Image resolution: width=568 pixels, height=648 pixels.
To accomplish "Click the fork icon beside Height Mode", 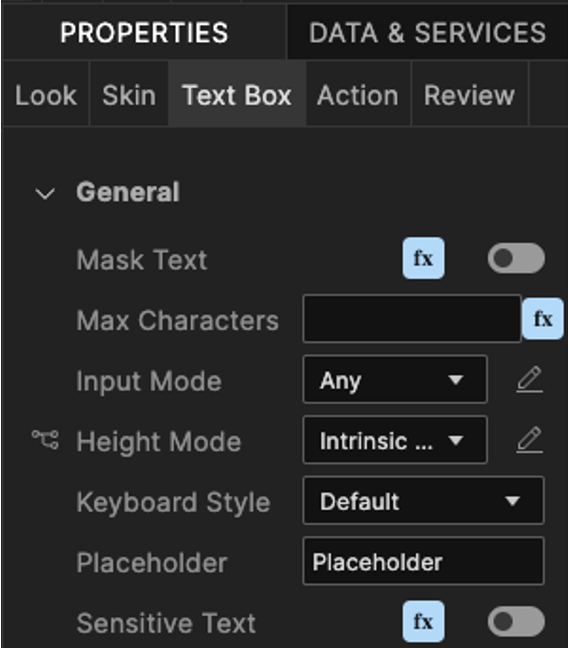I will (x=45, y=440).
